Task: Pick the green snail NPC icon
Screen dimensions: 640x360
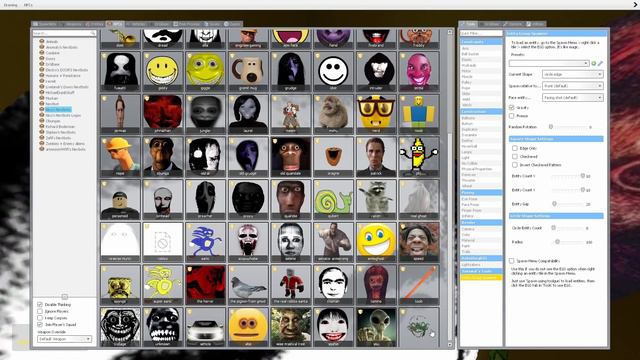Action: click(x=333, y=199)
